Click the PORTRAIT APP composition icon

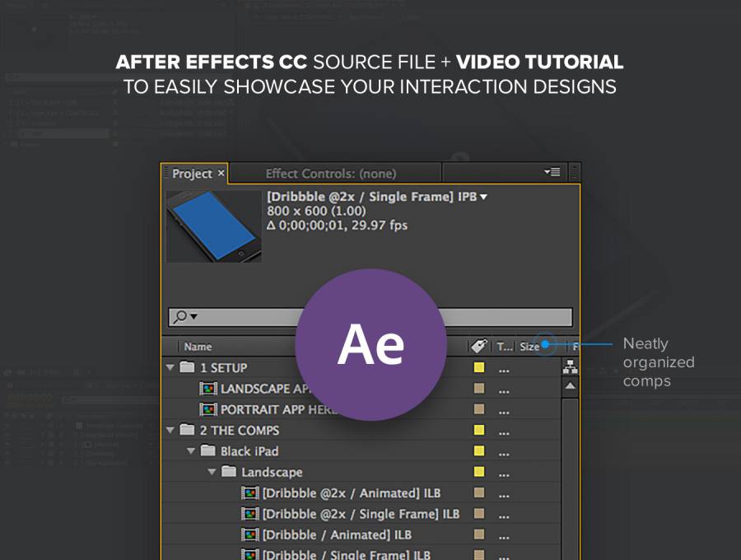coord(208,409)
